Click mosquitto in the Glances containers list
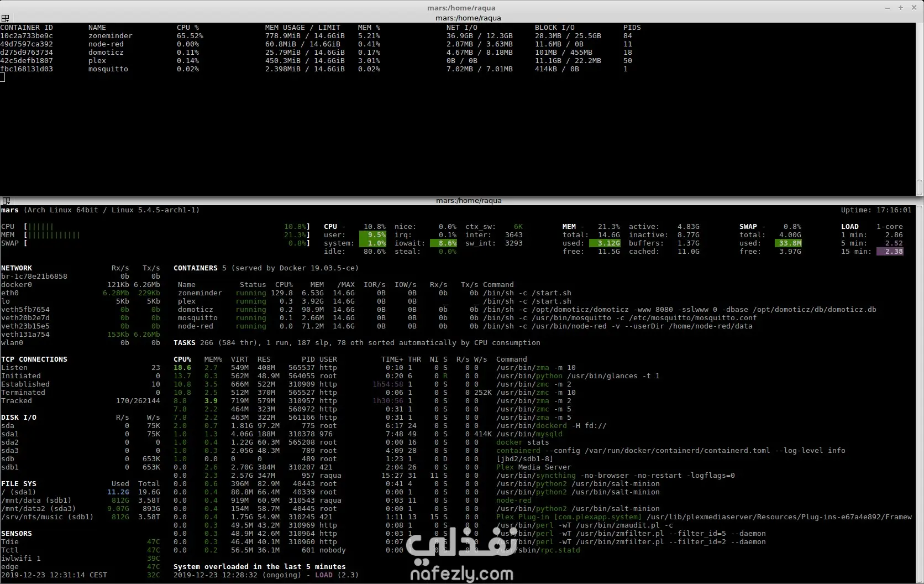This screenshot has width=924, height=584. (x=198, y=318)
